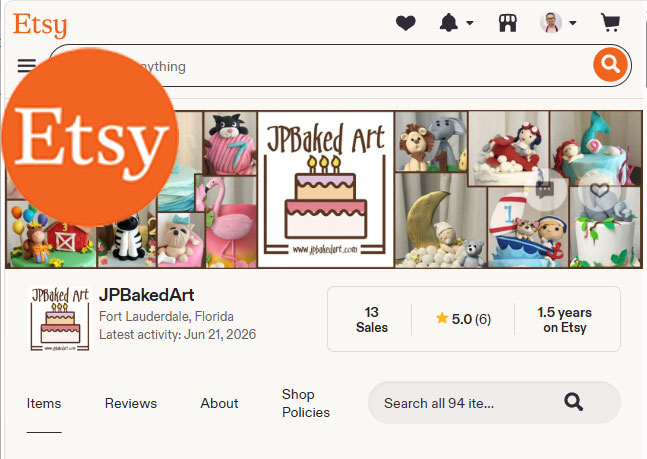Click the JPBakedArt shop logo thumbnail

(60, 319)
